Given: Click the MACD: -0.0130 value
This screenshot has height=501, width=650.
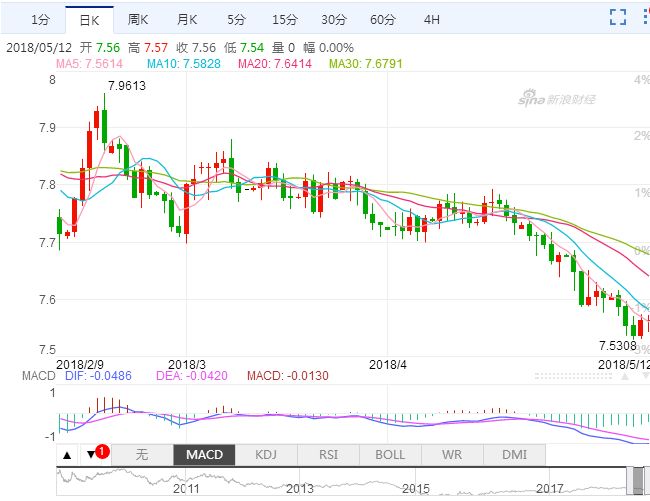Looking at the screenshot, I should coord(288,376).
